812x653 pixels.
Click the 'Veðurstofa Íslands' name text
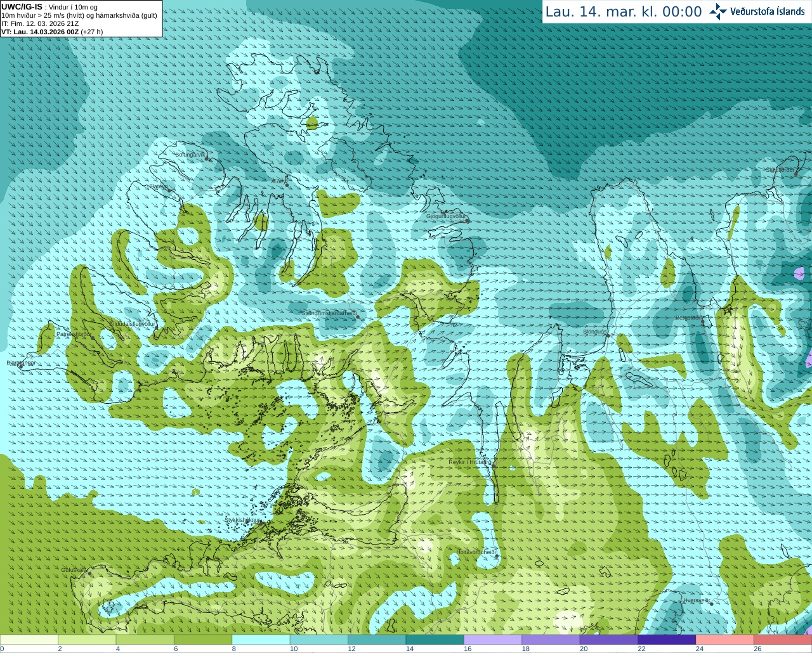[767, 11]
